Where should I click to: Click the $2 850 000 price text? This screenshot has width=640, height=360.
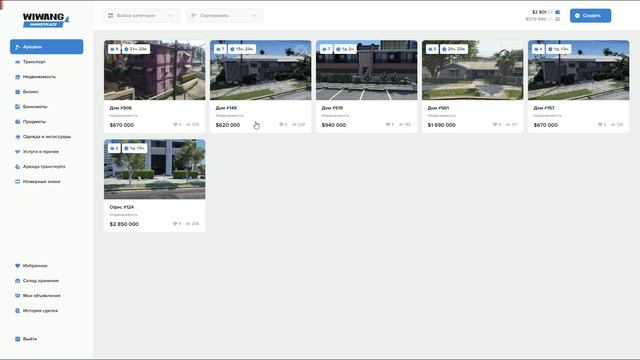coord(124,224)
